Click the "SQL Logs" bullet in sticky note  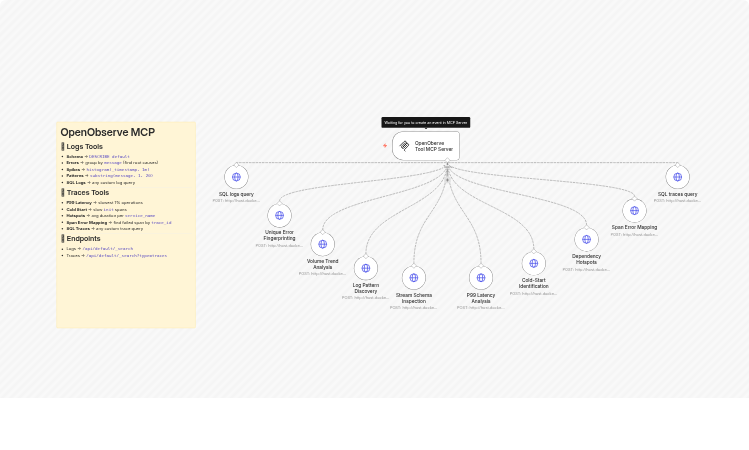point(101,182)
